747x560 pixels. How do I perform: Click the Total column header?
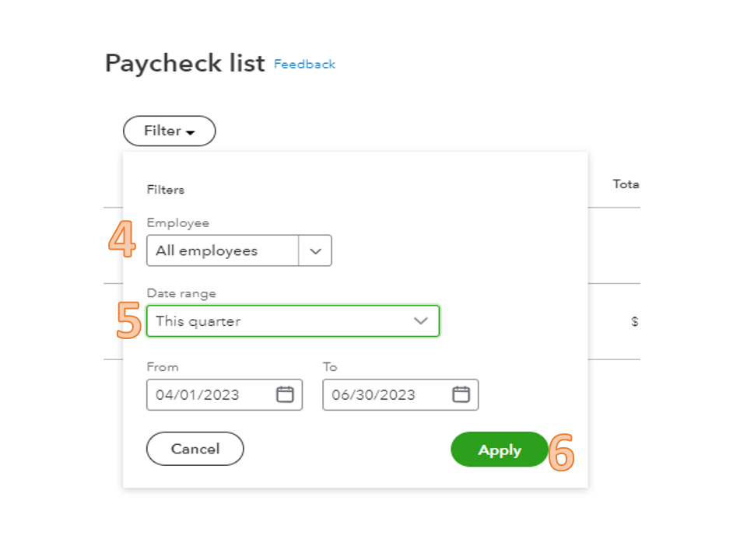point(626,184)
